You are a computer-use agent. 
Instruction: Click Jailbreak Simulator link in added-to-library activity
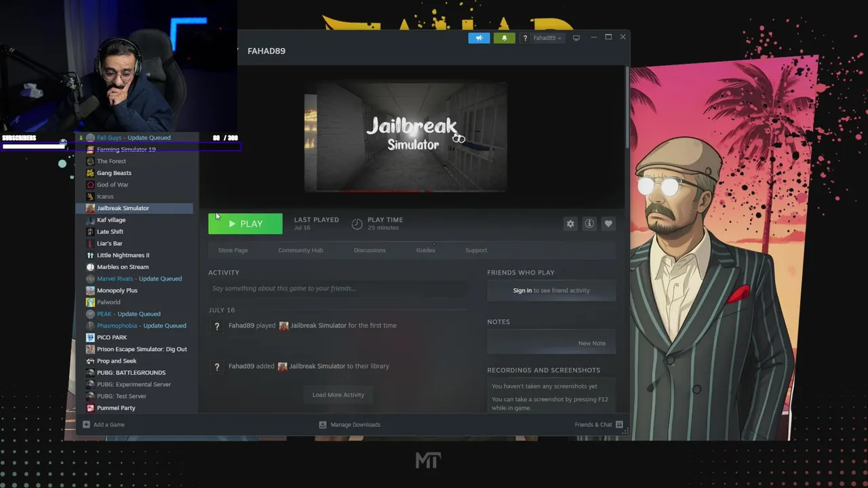[x=317, y=366]
